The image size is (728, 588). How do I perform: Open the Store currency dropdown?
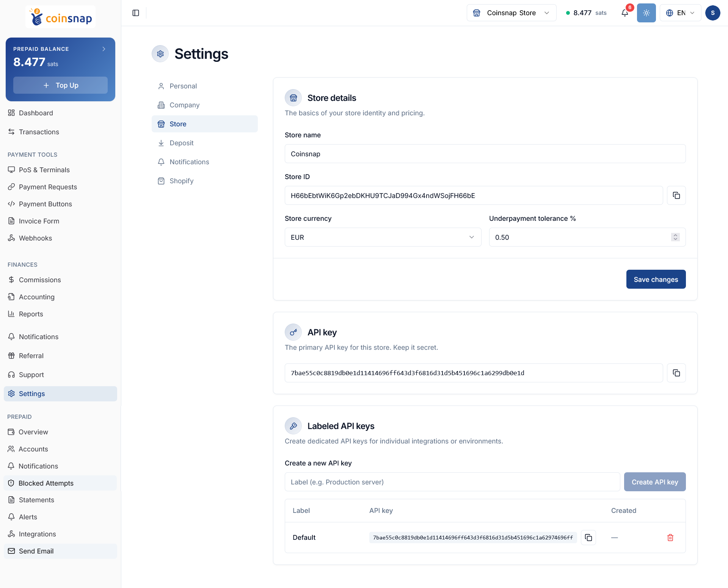(383, 237)
